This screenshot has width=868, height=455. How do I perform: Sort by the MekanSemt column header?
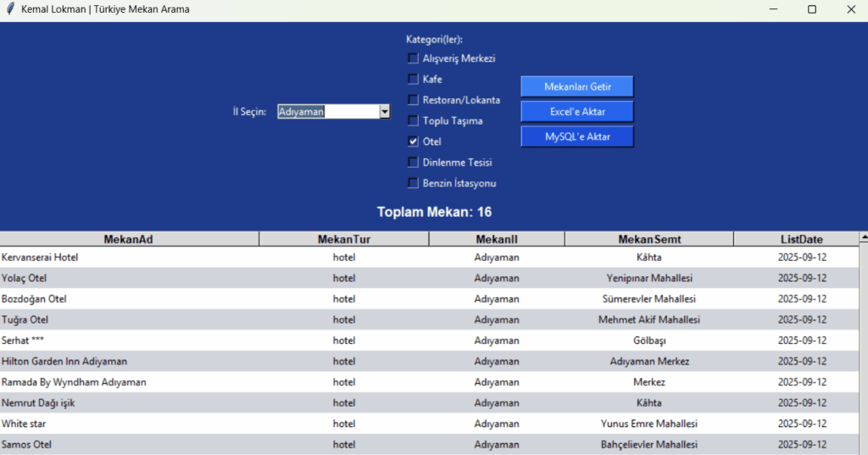point(648,239)
